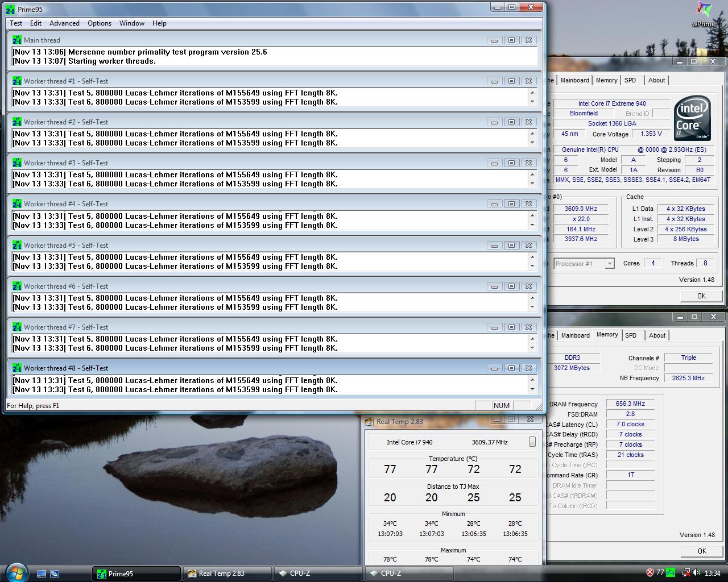Open the Windows Start menu orb
The height and width of the screenshot is (582, 728).
pyautogui.click(x=15, y=572)
